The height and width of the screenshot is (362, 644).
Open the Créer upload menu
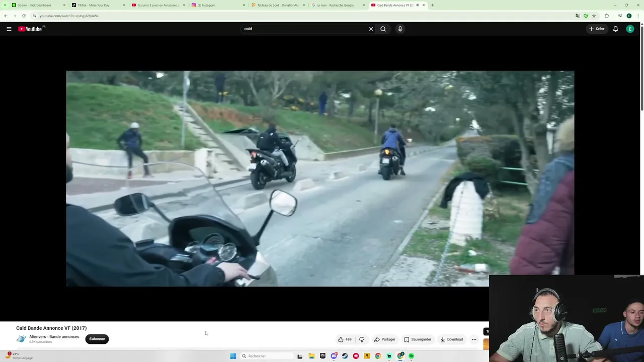(597, 29)
